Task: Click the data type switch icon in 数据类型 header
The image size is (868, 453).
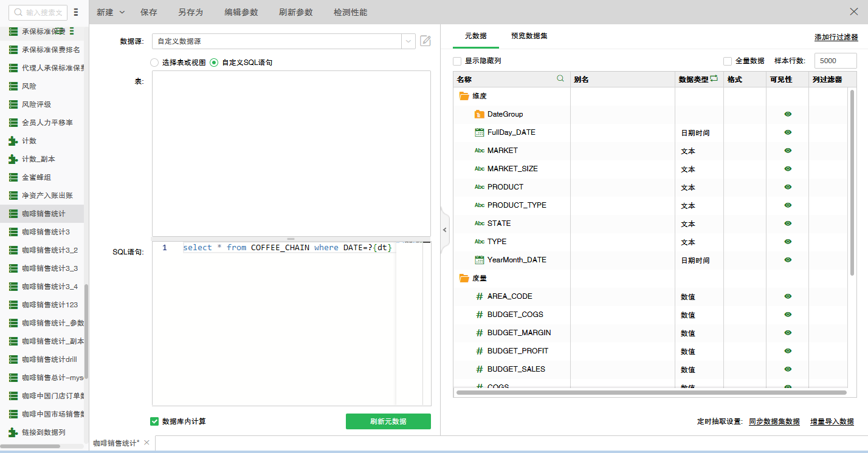Action: [715, 78]
